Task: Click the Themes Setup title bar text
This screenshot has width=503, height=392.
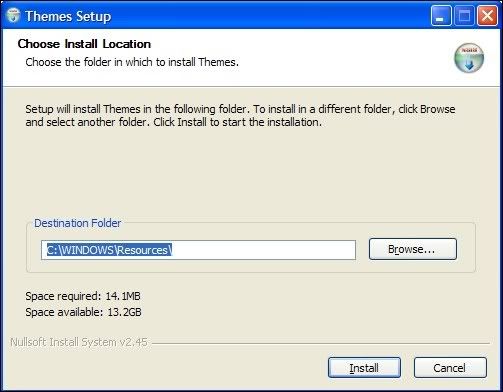Action: 68,16
